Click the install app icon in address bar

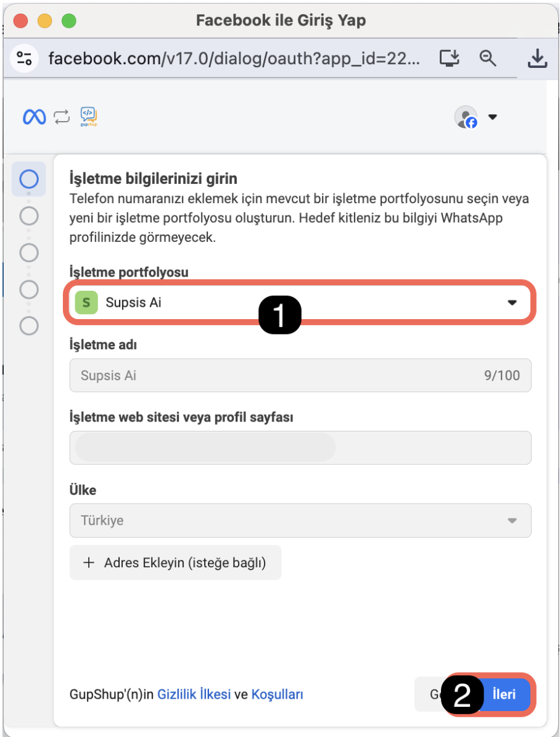[449, 58]
